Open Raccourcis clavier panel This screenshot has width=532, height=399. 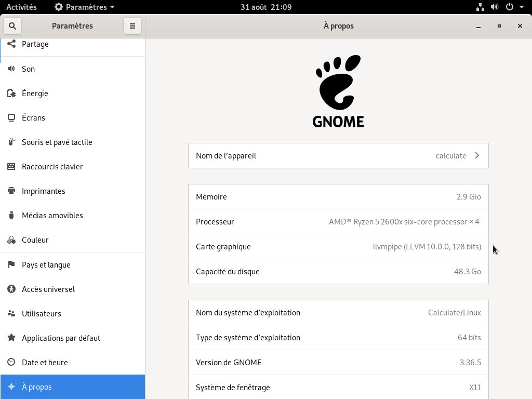point(73,167)
